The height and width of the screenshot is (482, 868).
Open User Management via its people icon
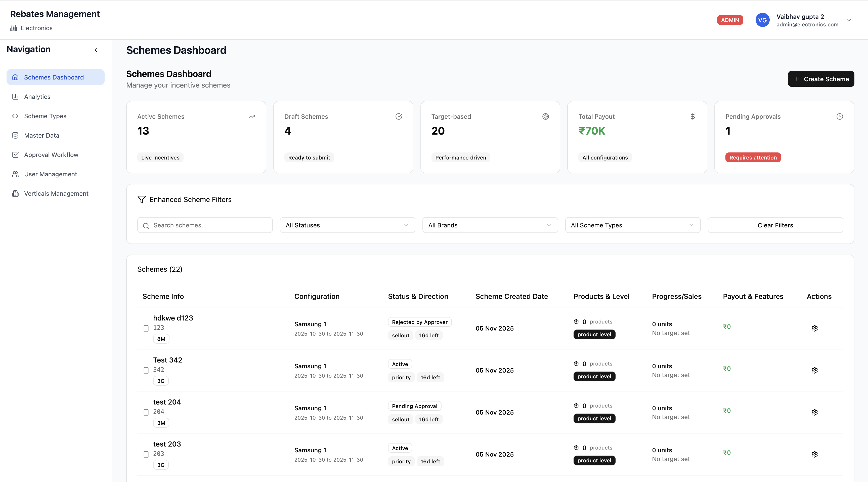tap(16, 174)
